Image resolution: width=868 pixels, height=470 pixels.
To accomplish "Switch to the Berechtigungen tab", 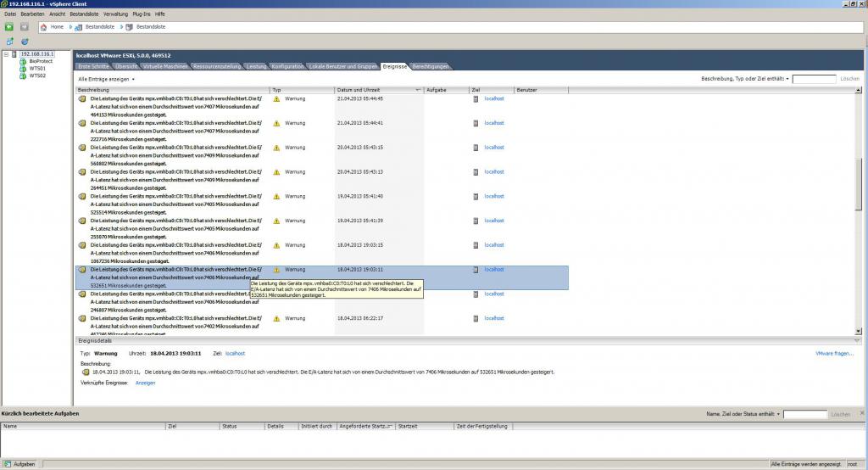I will [431, 66].
